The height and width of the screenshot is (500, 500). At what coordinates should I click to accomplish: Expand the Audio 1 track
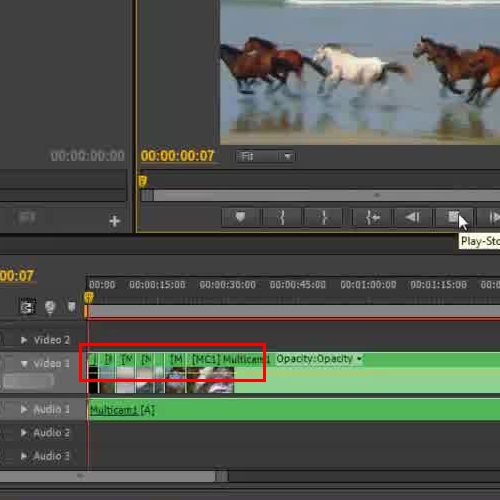tap(24, 409)
